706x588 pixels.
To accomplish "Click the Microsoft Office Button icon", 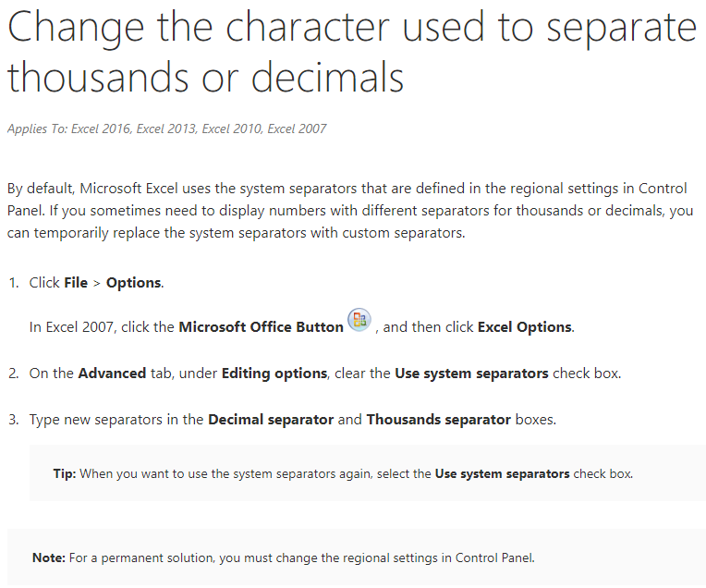I will point(359,321).
